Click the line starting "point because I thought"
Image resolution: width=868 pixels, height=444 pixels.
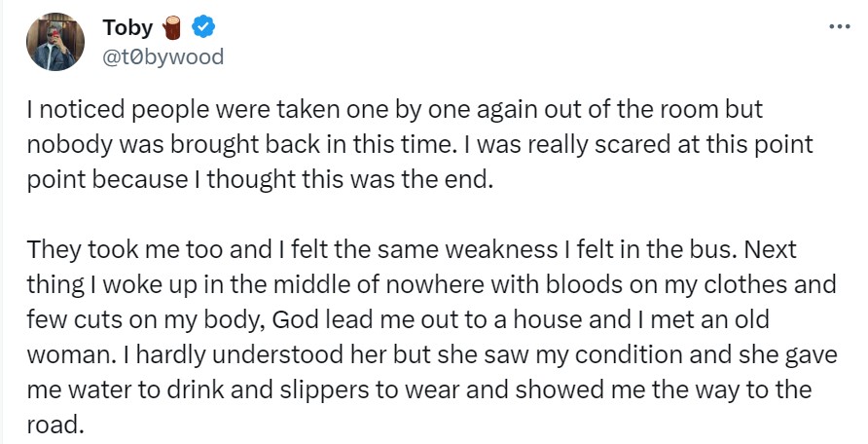pyautogui.click(x=261, y=180)
